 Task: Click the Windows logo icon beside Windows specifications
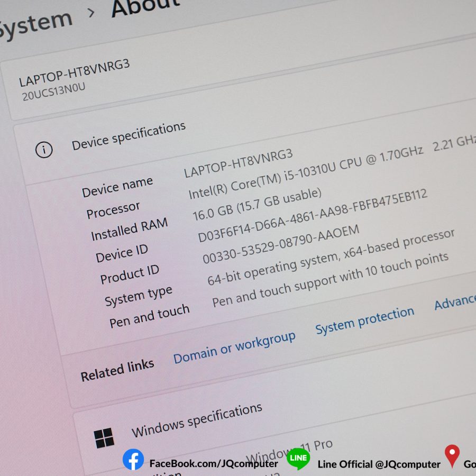104,438
